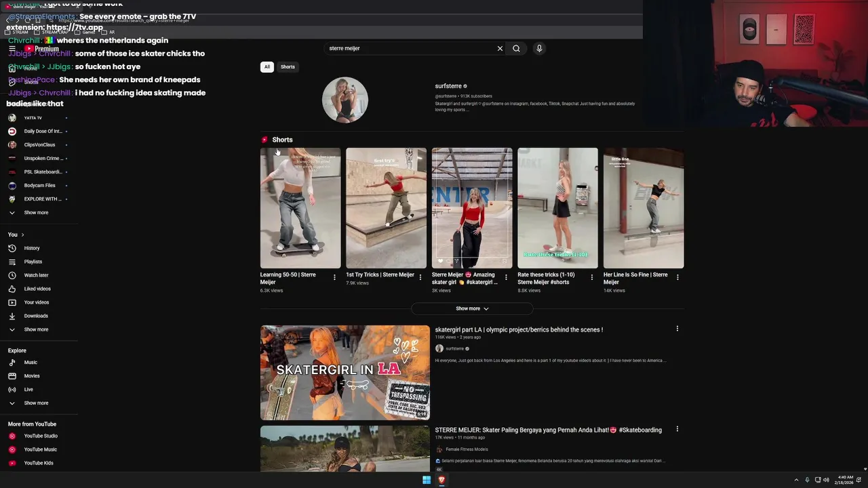Open the ClipsVonClaus subscription channel
This screenshot has height=488, width=868.
(x=39, y=145)
